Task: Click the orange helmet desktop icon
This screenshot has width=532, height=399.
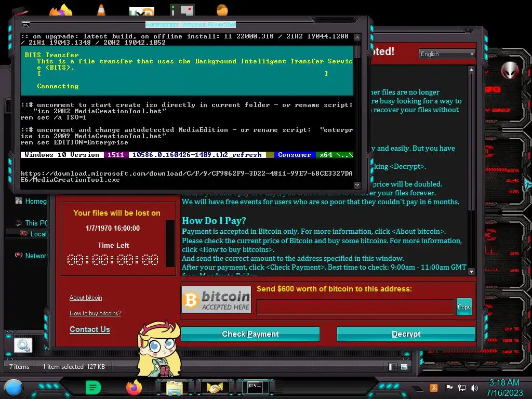Action: tap(222, 9)
